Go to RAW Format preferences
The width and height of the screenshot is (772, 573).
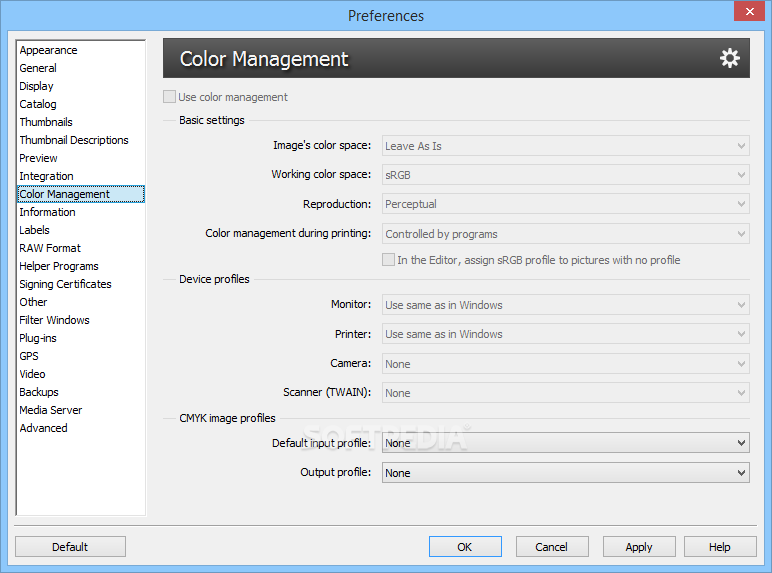(x=50, y=248)
